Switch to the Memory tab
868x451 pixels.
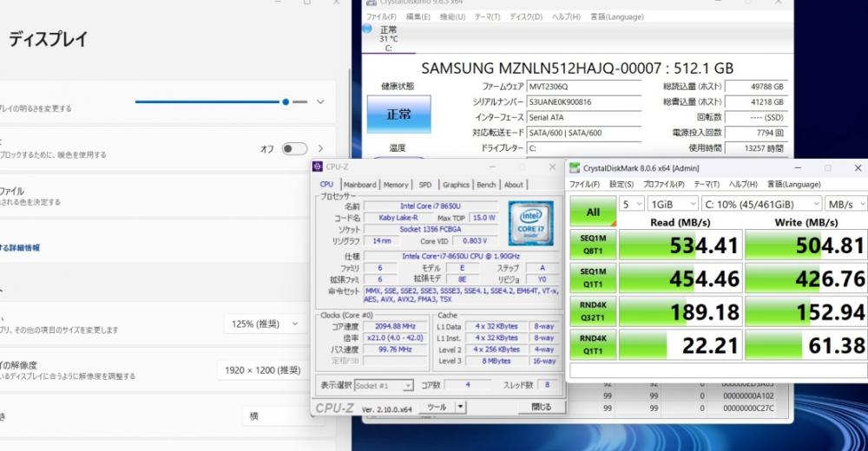coord(396,184)
